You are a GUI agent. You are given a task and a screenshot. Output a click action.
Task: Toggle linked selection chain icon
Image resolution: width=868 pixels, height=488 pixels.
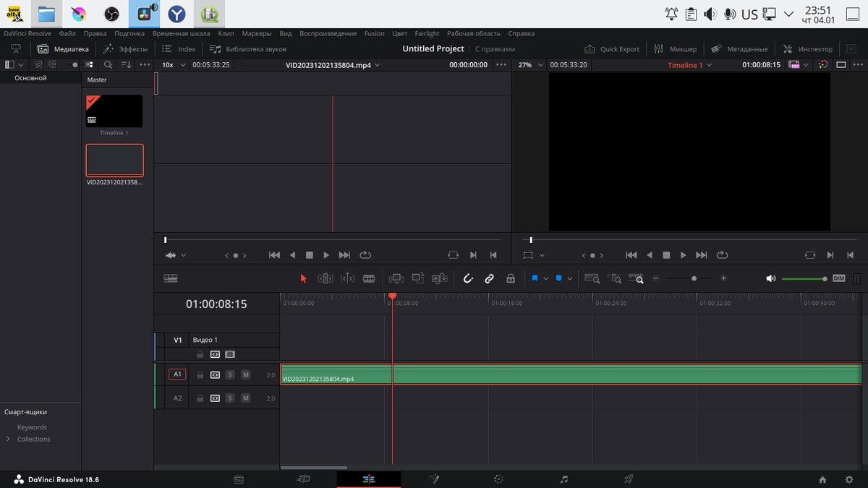click(490, 278)
